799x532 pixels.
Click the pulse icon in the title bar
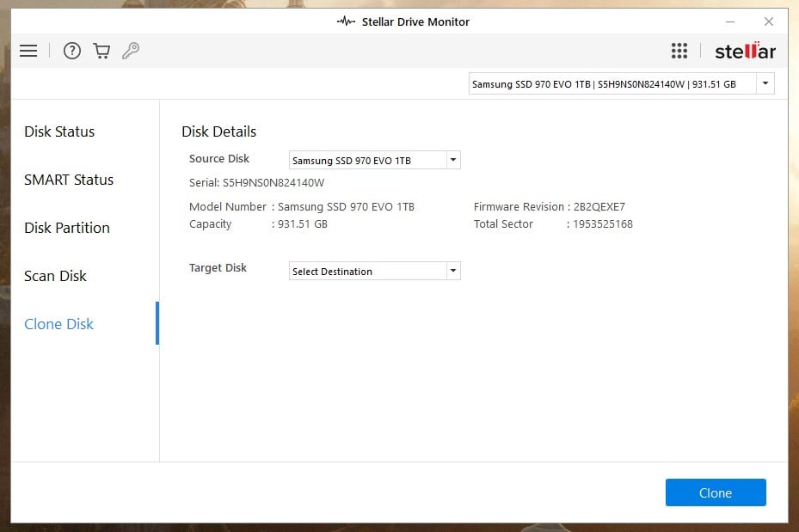pyautogui.click(x=346, y=21)
